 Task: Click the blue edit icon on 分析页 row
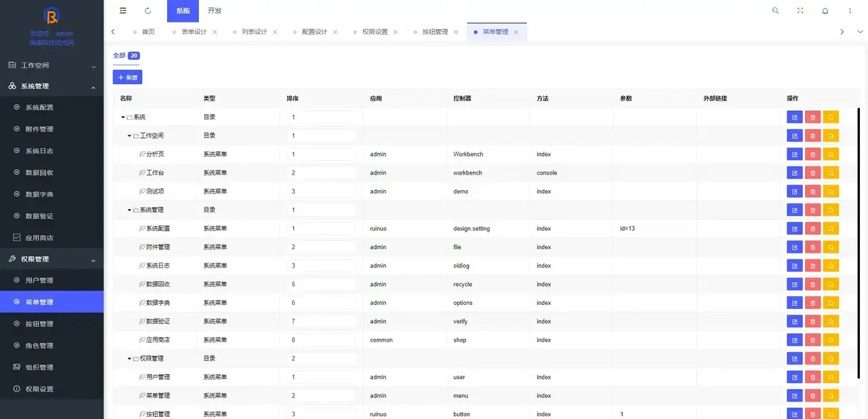[795, 153]
